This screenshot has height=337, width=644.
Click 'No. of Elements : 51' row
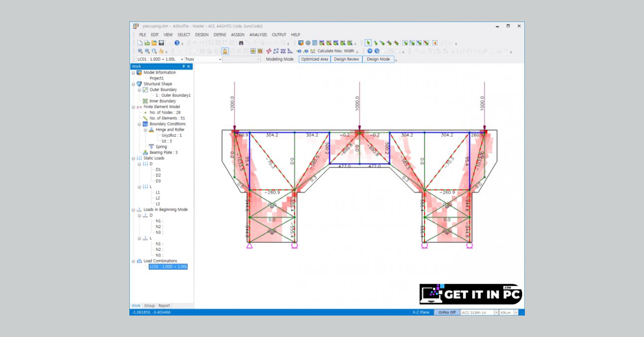pos(167,118)
